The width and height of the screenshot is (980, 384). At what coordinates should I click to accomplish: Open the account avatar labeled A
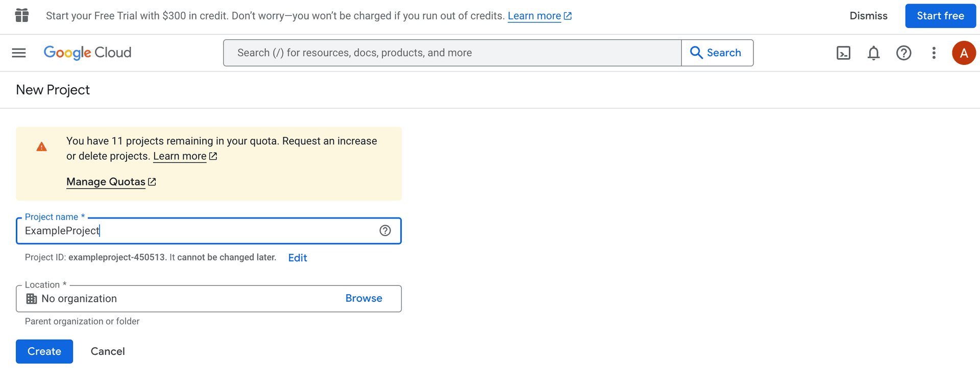click(964, 53)
